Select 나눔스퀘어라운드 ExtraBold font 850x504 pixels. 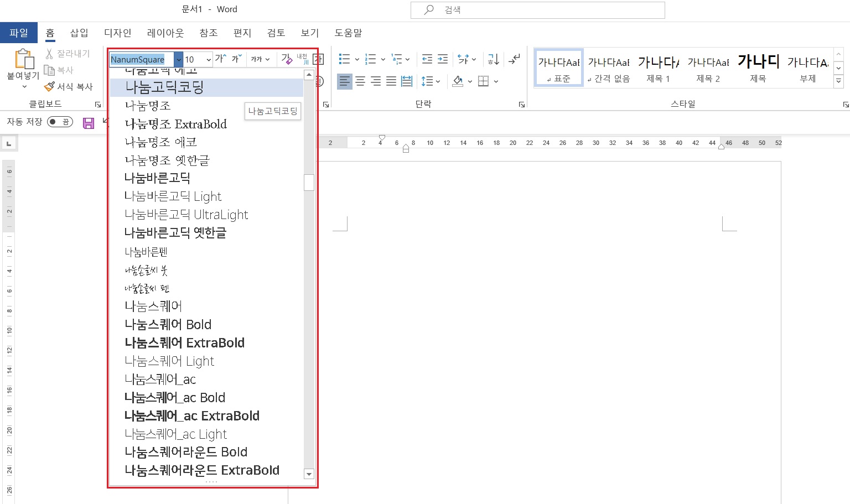[x=206, y=470]
